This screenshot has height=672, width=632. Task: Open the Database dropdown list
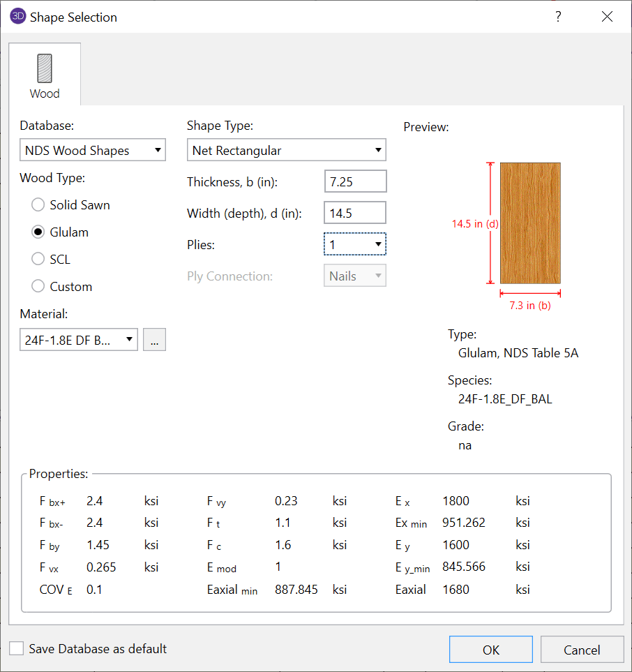[92, 150]
